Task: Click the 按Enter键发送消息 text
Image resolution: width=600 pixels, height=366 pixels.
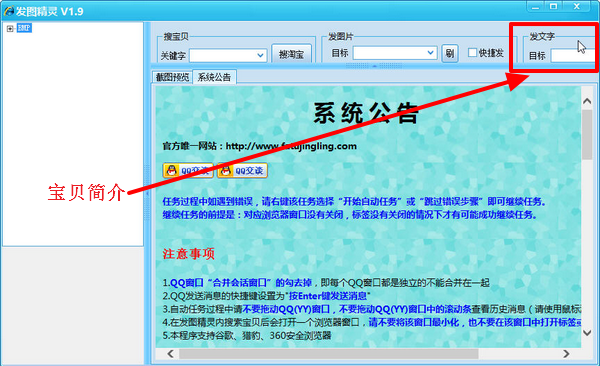Action: click(328, 296)
